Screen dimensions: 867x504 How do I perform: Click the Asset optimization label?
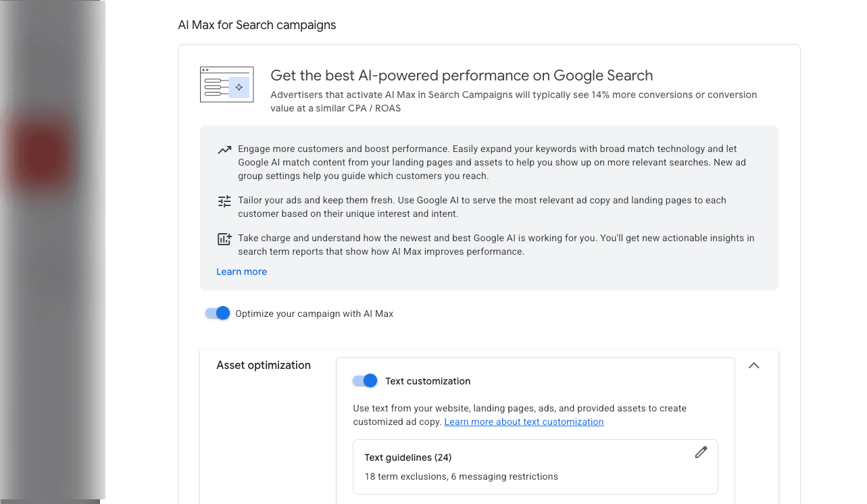click(x=264, y=366)
